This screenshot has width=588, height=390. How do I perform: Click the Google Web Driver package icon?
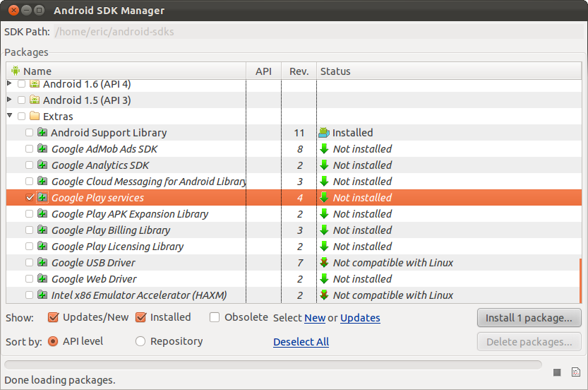42,279
